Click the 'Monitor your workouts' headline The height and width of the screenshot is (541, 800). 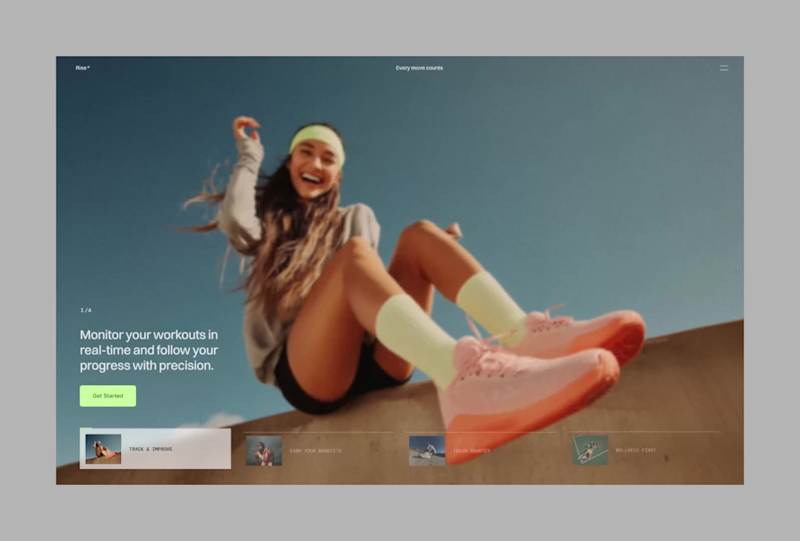(x=149, y=350)
